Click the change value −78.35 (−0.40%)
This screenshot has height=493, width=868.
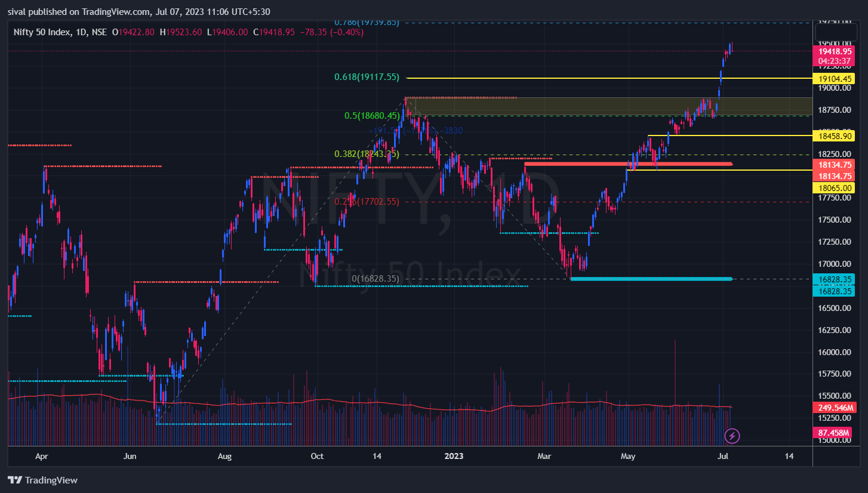pos(331,32)
